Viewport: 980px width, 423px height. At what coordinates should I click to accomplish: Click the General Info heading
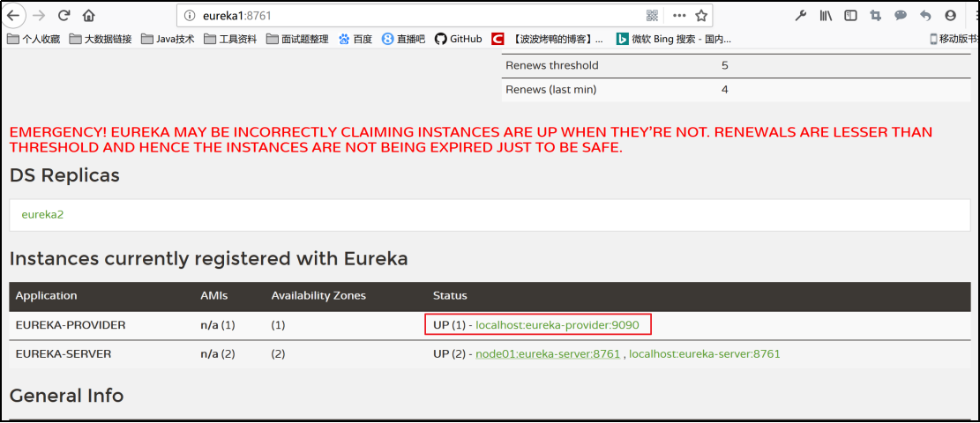pyautogui.click(x=66, y=395)
